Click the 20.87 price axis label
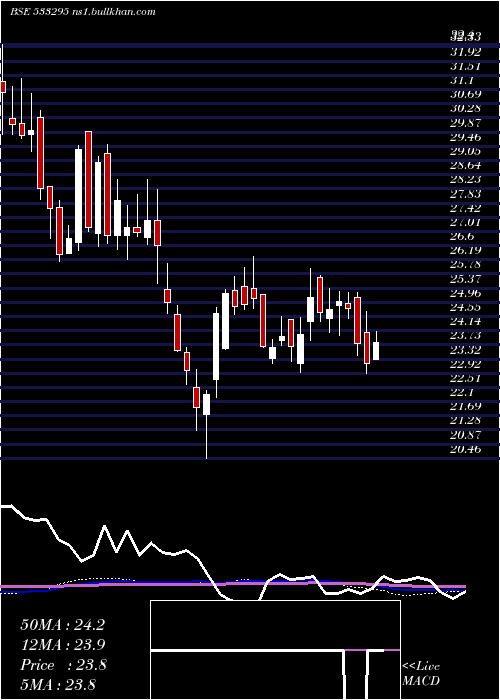500x700 pixels. coord(466,435)
